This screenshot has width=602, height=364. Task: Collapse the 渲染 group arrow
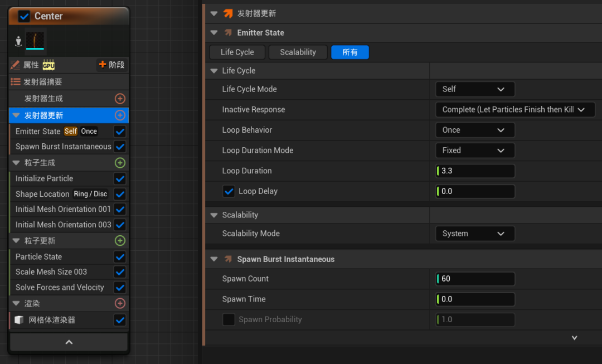(x=16, y=303)
